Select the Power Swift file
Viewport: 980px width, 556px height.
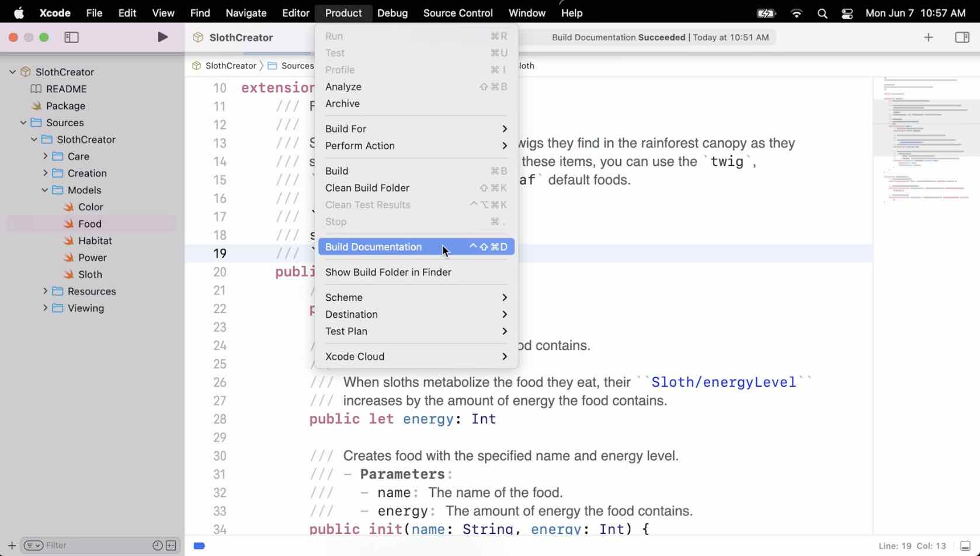pyautogui.click(x=92, y=258)
